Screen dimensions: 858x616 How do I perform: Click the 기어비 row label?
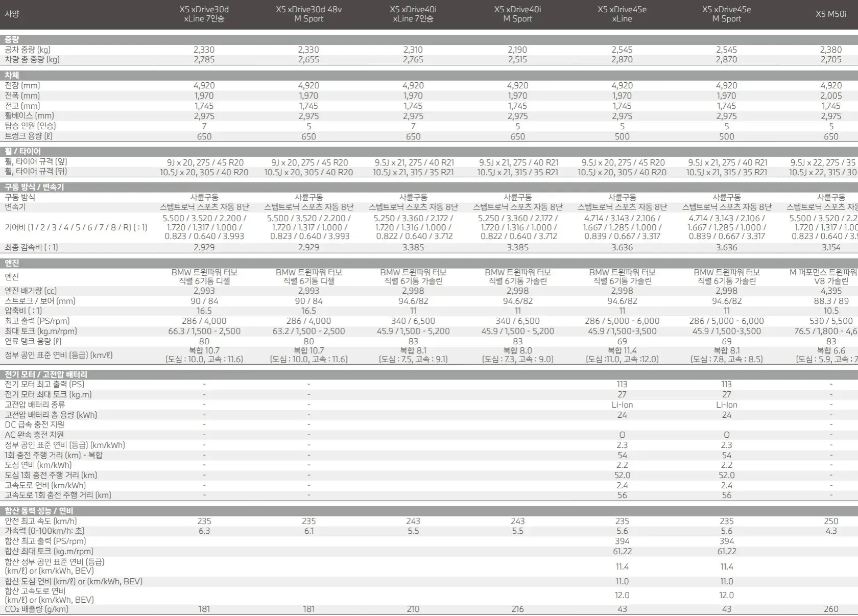(x=76, y=227)
